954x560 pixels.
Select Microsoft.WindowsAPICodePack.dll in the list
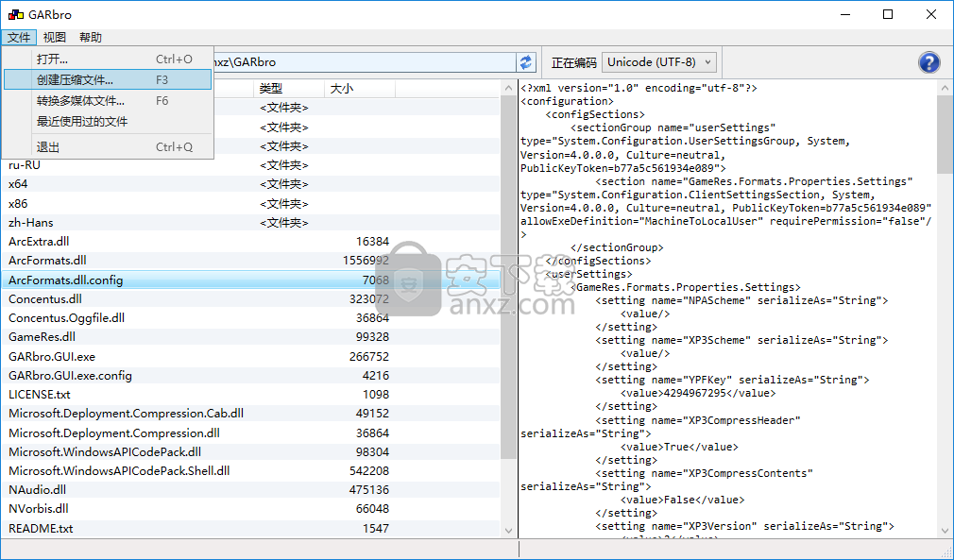(x=250, y=451)
